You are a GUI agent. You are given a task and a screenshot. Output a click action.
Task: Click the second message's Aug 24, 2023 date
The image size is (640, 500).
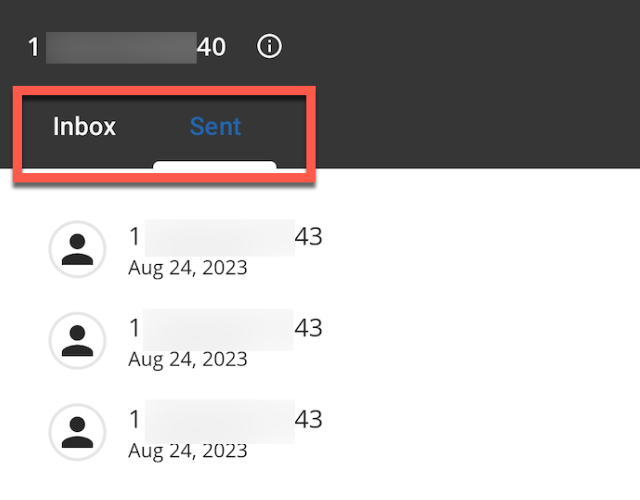188,360
